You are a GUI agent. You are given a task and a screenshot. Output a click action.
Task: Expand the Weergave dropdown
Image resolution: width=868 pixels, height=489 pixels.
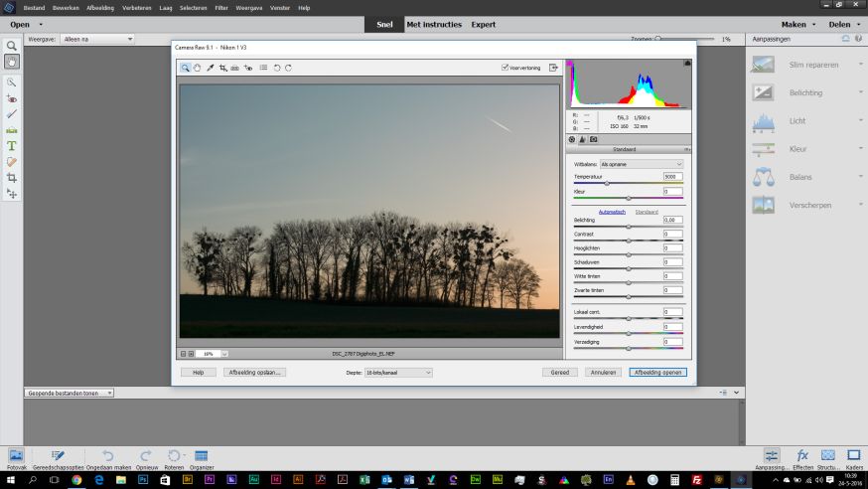pos(96,39)
